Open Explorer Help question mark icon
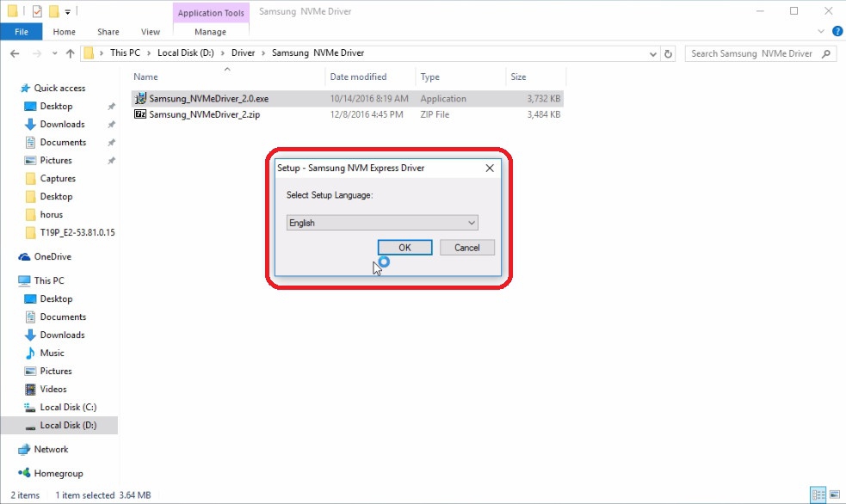This screenshot has height=504, width=846. pyautogui.click(x=837, y=31)
